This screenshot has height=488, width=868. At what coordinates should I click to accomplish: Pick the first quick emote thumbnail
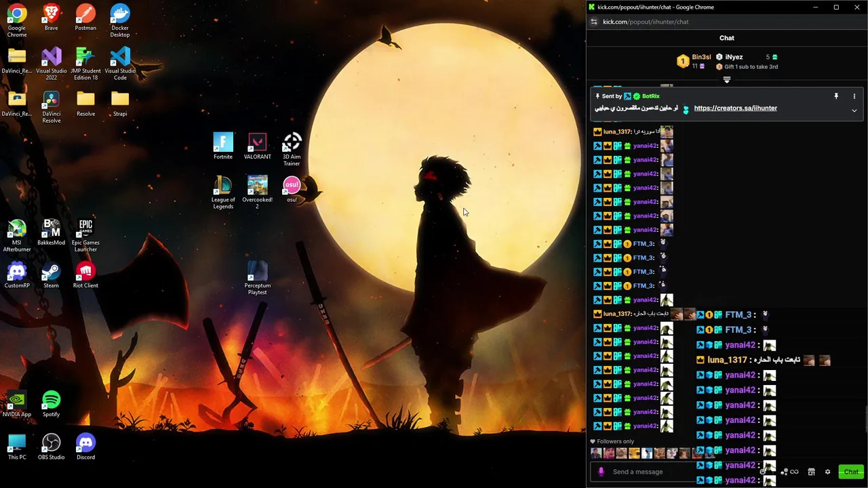[x=596, y=453]
